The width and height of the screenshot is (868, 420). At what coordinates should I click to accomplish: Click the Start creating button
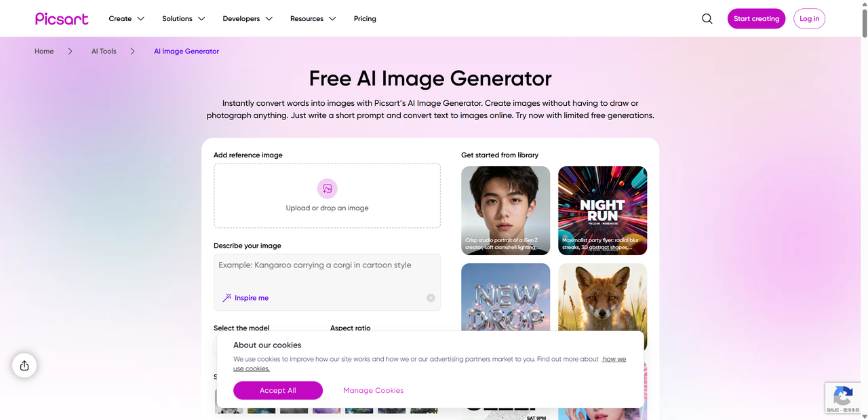tap(756, 19)
